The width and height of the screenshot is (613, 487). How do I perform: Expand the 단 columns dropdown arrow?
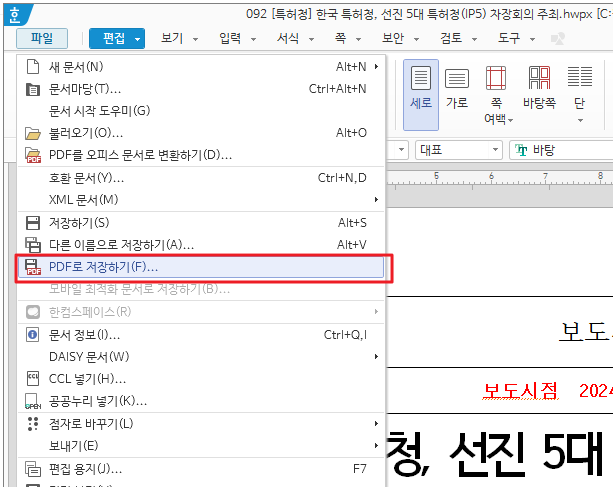[581, 120]
